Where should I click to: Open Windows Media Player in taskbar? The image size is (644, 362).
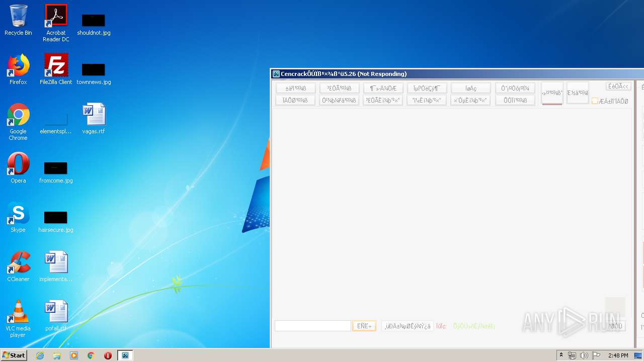(74, 355)
